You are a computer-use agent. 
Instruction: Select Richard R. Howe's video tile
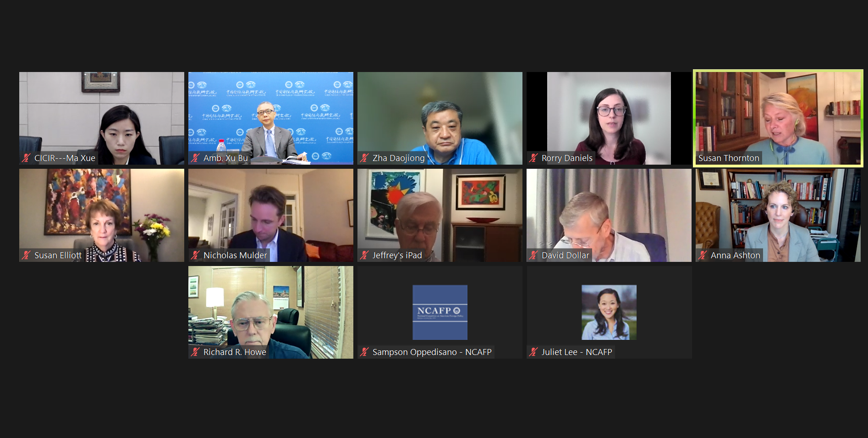click(271, 312)
